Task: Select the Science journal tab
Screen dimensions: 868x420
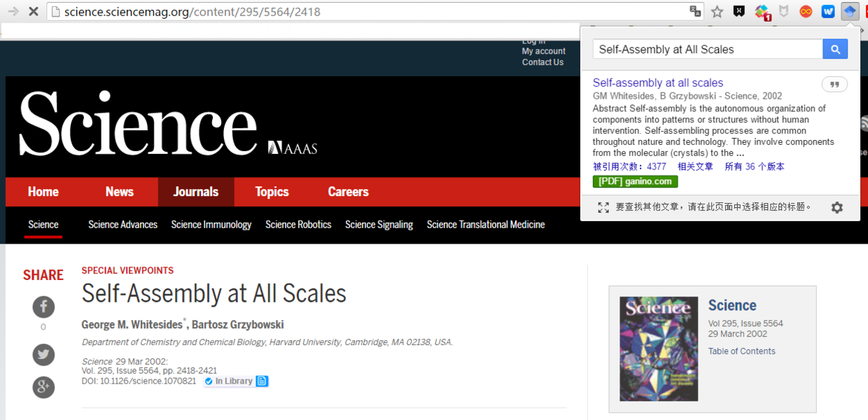Action: click(x=43, y=225)
